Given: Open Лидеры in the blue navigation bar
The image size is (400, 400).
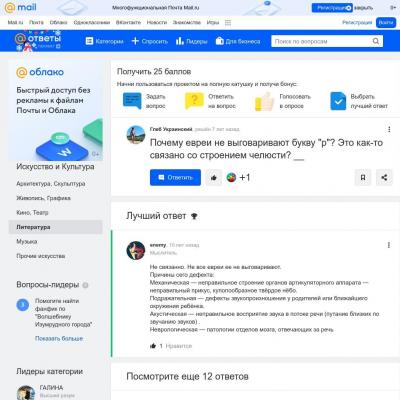Looking at the screenshot, I should point(192,41).
